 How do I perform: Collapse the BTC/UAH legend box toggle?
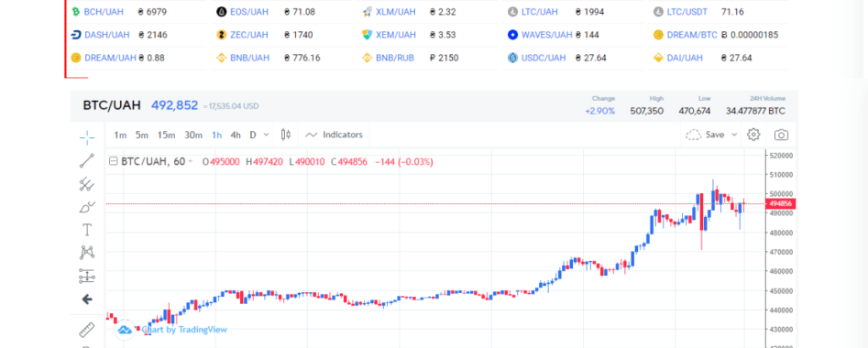coord(114,161)
